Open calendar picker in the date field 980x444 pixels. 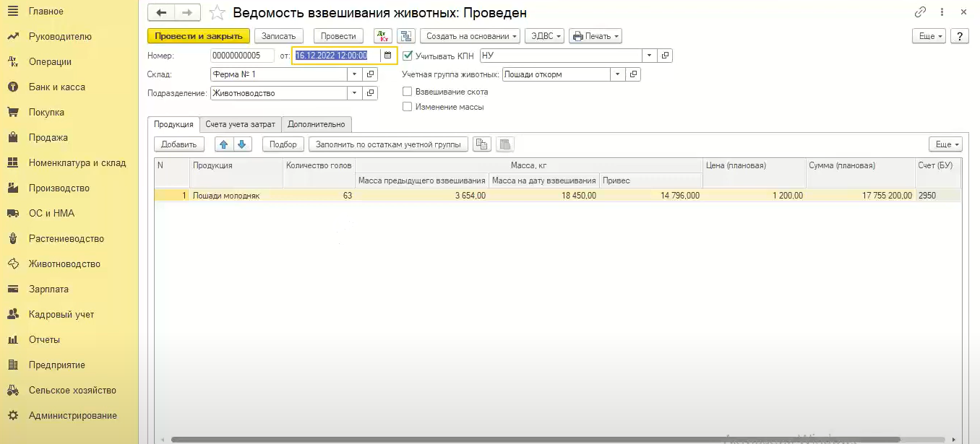[x=388, y=56]
